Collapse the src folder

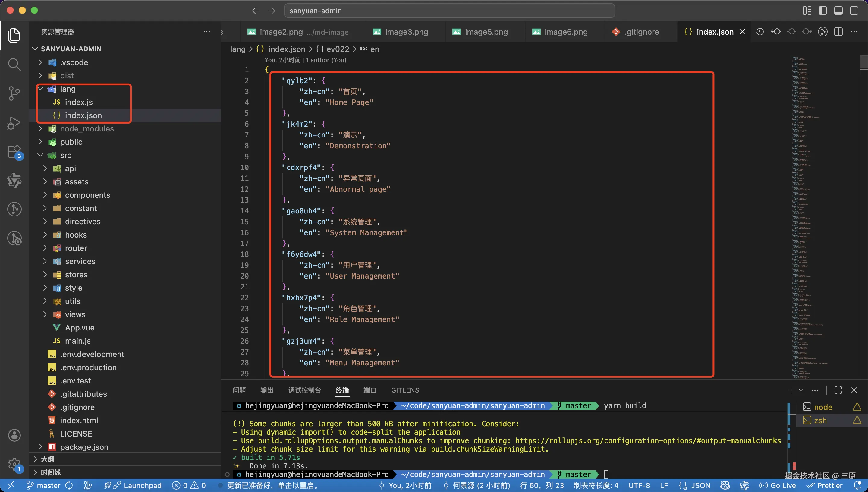pyautogui.click(x=65, y=156)
